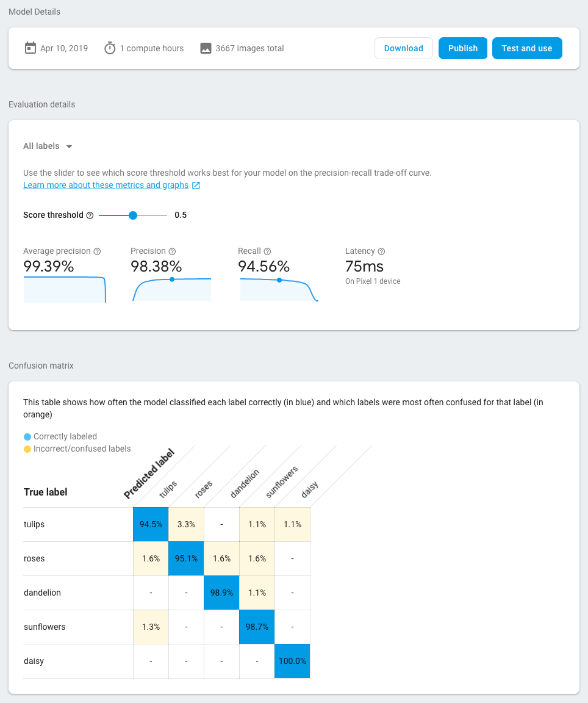Click the Score threshold slider handle

[x=133, y=215]
